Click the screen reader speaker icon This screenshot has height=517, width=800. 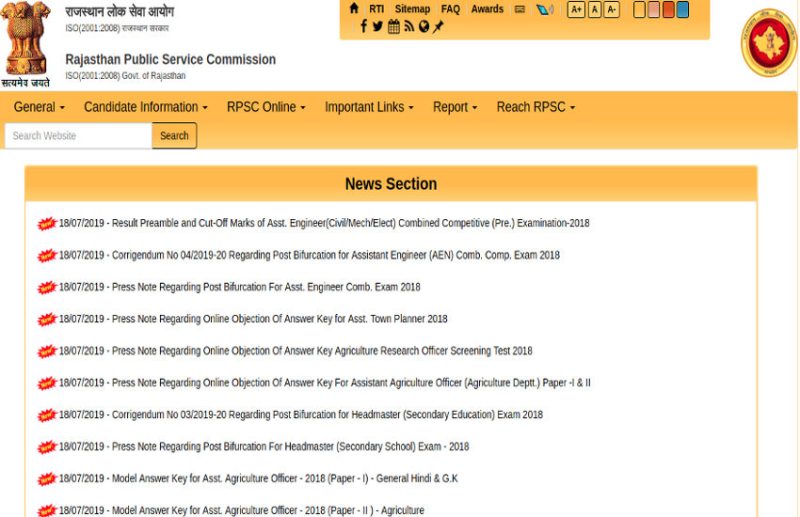click(544, 9)
